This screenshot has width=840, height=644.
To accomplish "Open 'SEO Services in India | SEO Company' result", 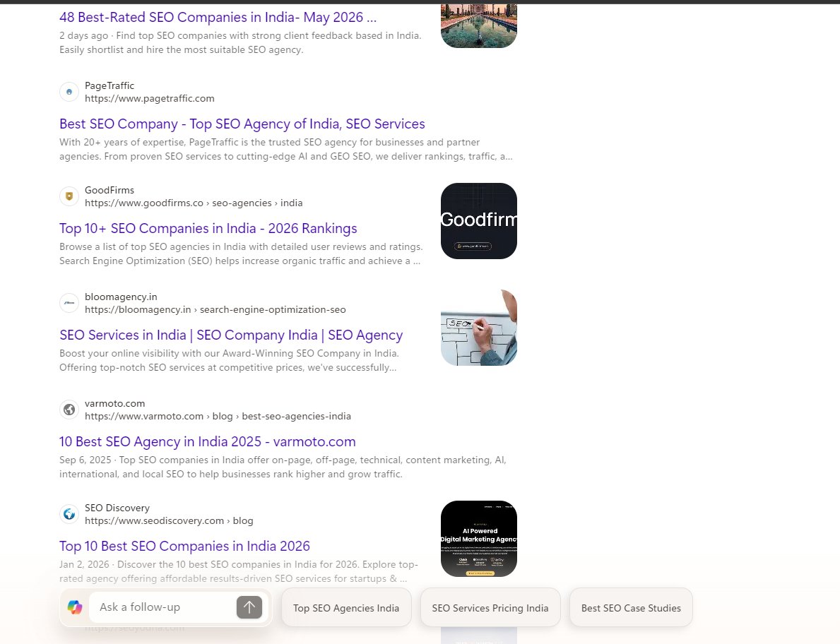I will [231, 335].
